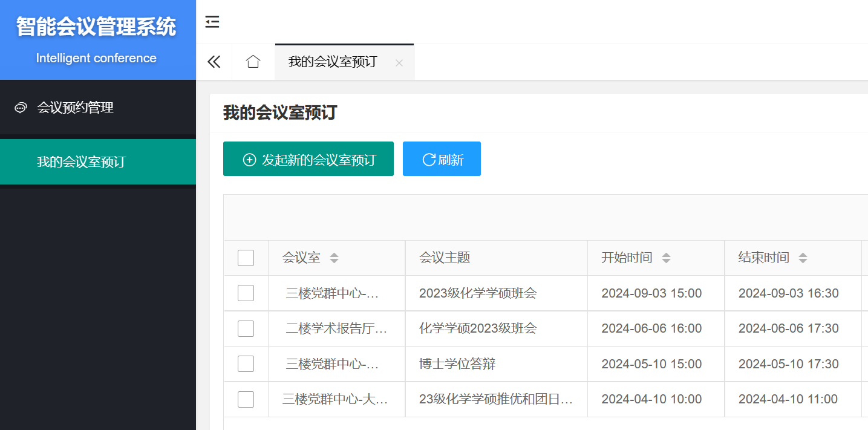Expand the 会议预约管理 sidebar menu
Screen dimensions: 868x430
click(76, 108)
